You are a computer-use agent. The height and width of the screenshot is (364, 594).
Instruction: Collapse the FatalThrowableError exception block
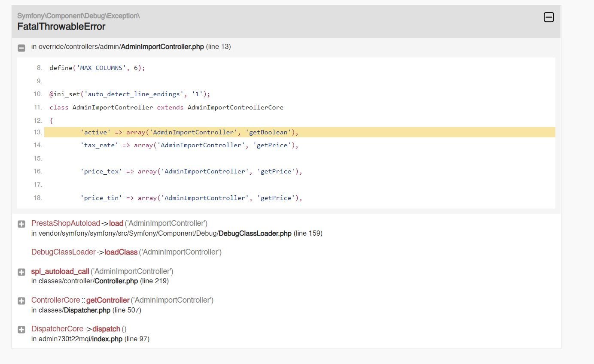coord(548,17)
